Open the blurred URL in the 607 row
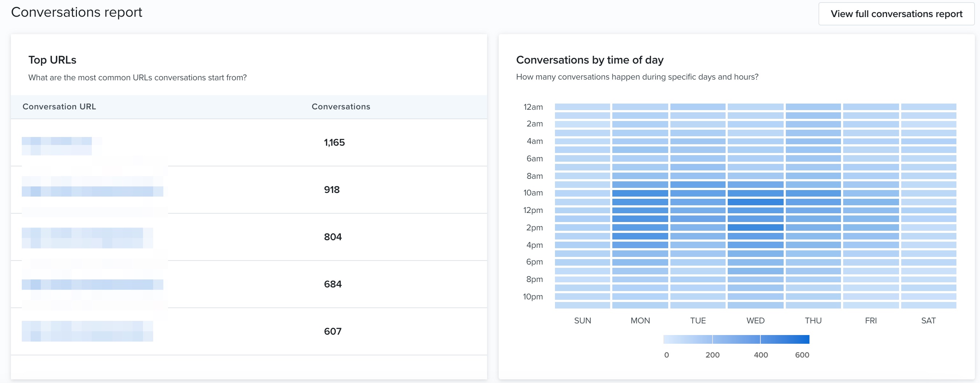980x383 pixels. 87,331
